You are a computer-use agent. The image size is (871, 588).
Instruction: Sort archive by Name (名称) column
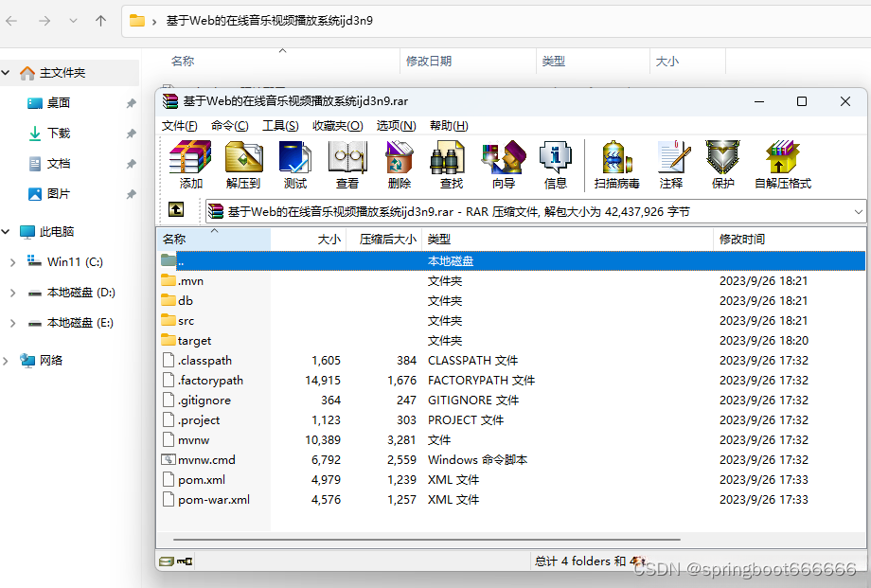tap(214, 239)
